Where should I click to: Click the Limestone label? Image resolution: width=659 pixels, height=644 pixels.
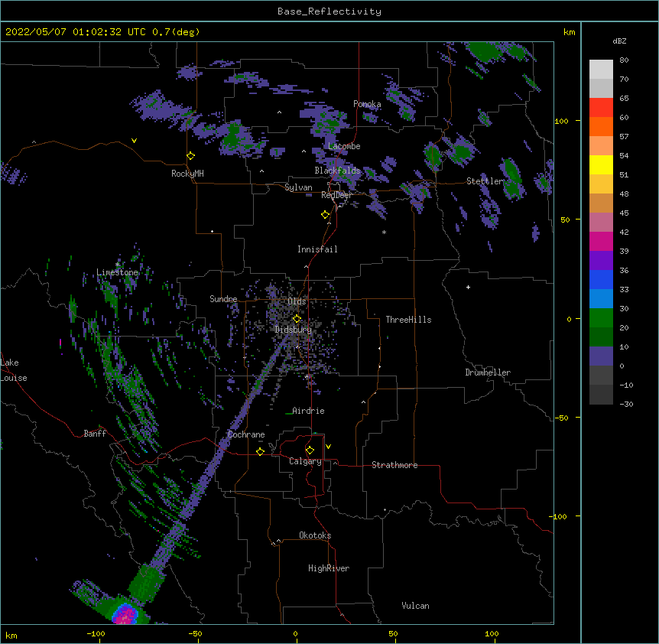click(117, 272)
